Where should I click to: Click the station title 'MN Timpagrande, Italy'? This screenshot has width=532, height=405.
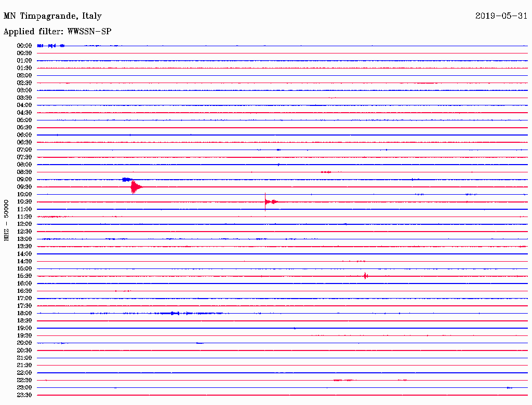tap(52, 16)
